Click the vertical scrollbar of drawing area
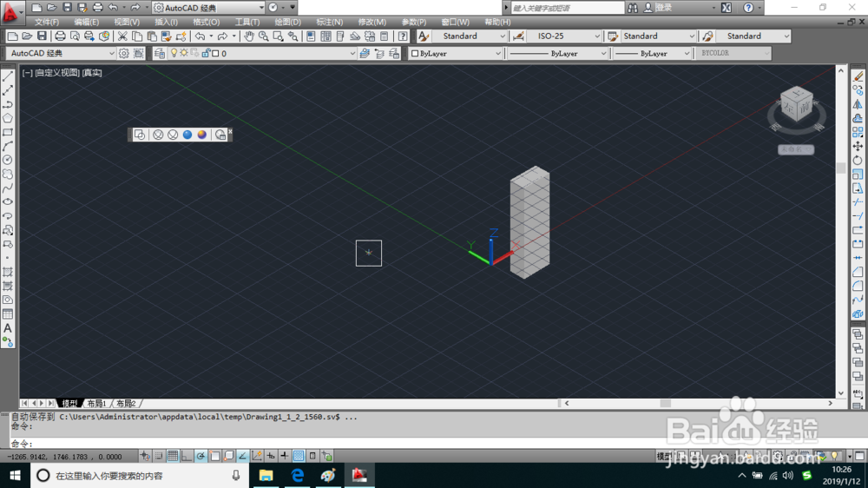The width and height of the screenshot is (868, 488). [841, 232]
